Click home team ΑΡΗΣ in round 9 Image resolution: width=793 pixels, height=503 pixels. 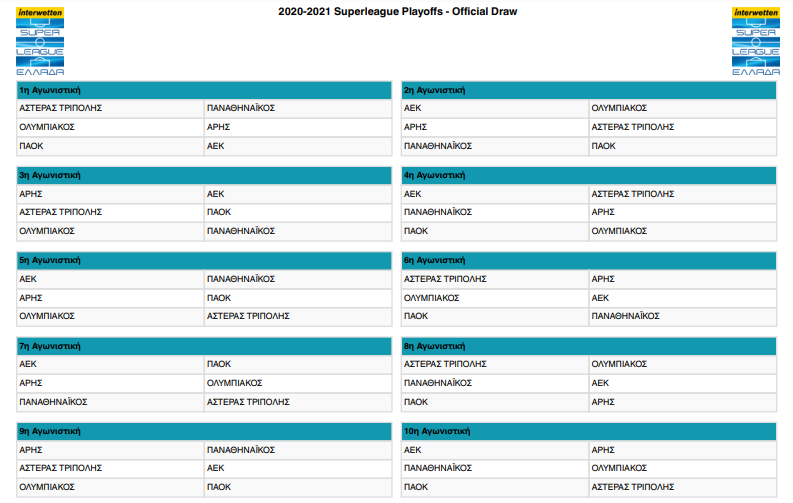coord(31,450)
